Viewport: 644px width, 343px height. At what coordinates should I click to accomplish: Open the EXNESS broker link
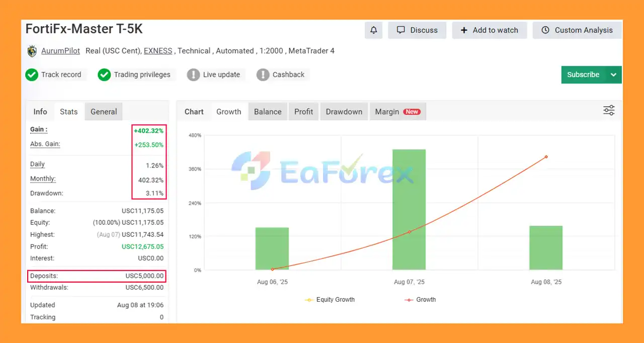click(x=157, y=51)
